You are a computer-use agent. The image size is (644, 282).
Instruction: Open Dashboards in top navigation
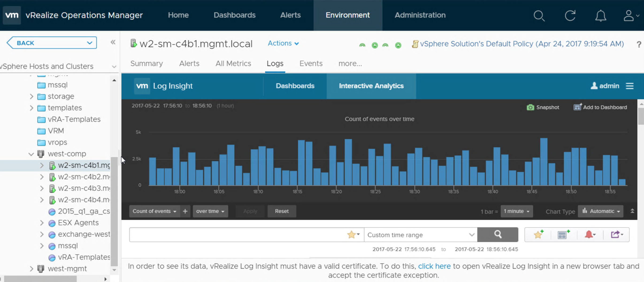[234, 15]
